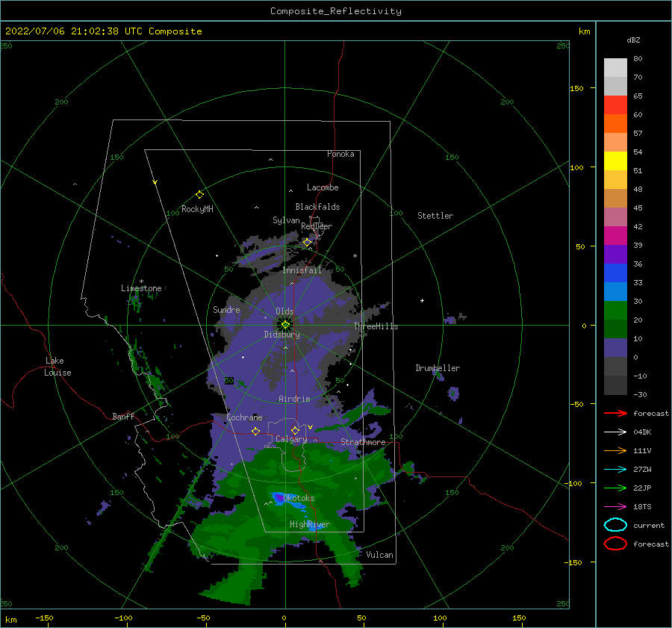This screenshot has height=628, width=672.
Task: Click the Airdrie label
Action: 294,399
